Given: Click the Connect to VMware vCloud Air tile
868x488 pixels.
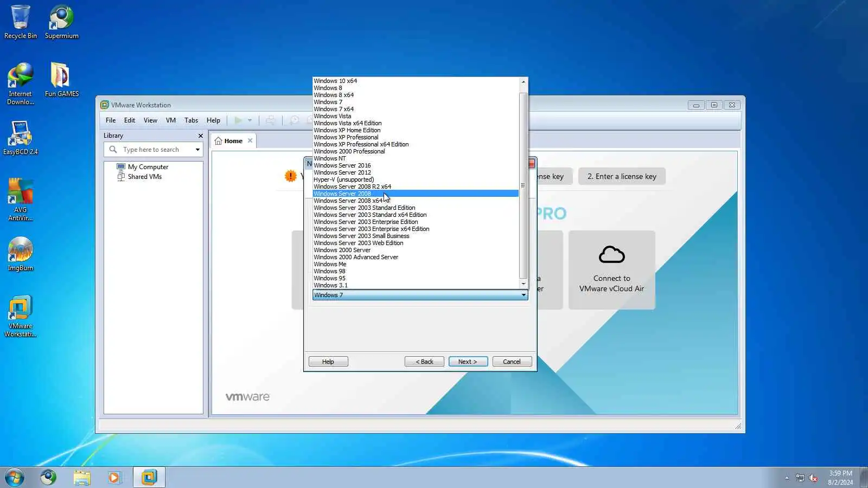Looking at the screenshot, I should [x=611, y=269].
